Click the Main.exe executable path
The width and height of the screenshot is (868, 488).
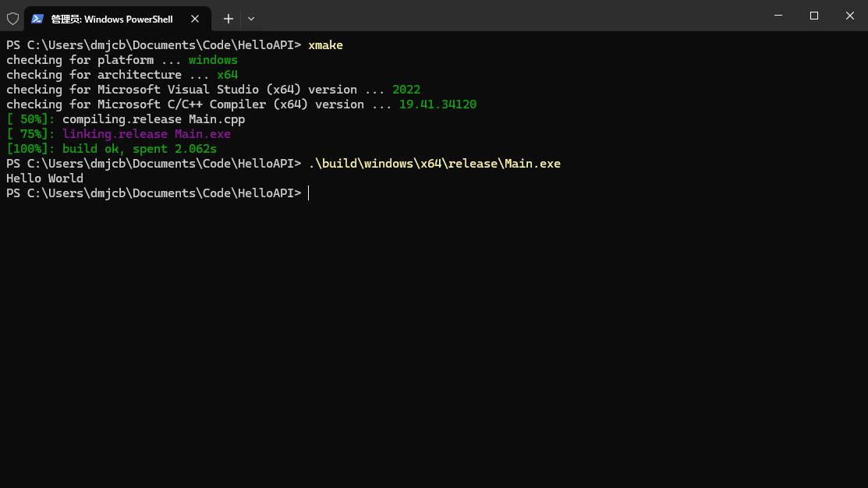(x=434, y=163)
